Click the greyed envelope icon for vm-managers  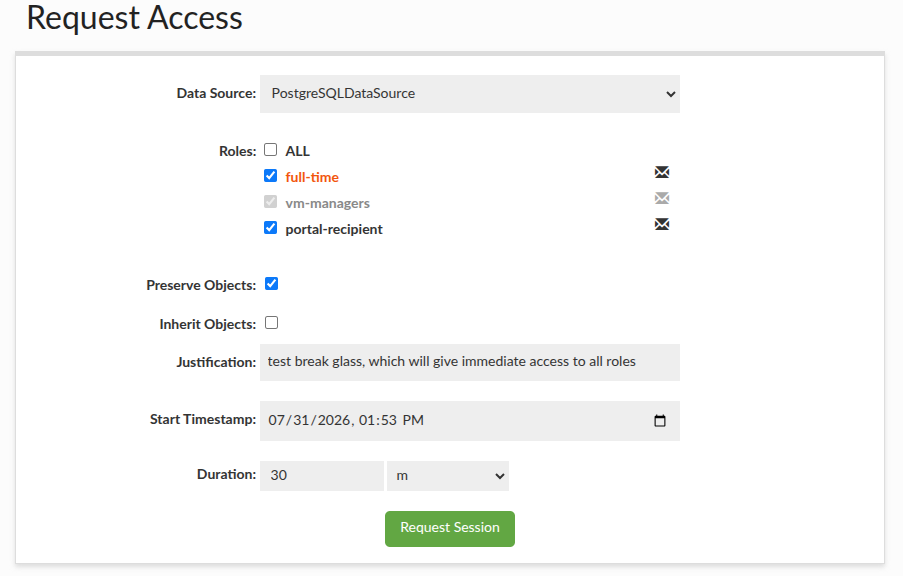(662, 198)
